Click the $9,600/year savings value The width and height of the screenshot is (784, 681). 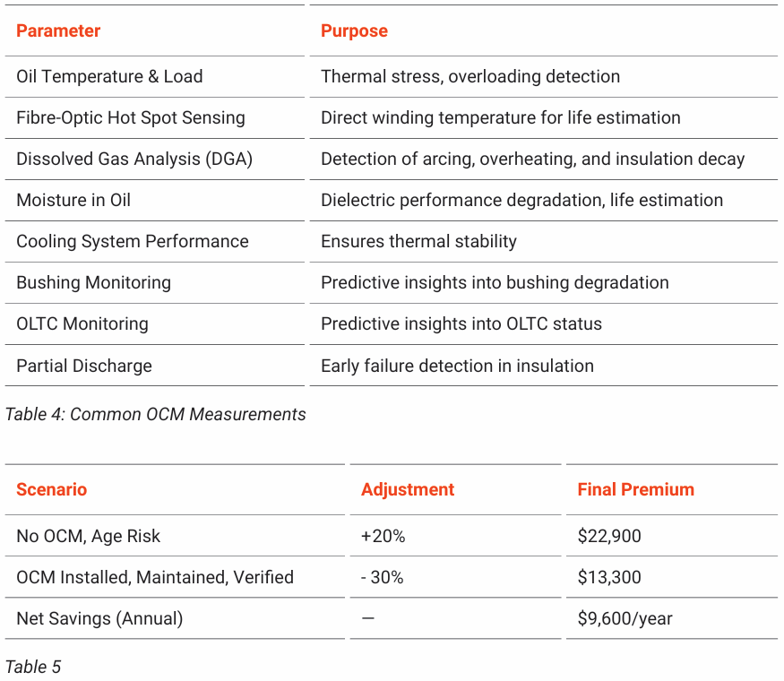pyautogui.click(x=625, y=619)
